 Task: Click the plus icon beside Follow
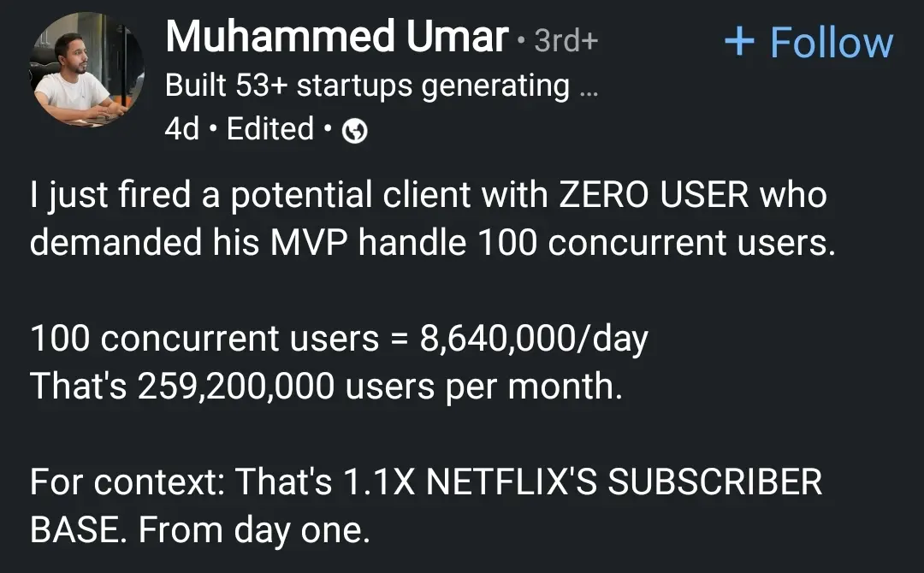coord(738,41)
